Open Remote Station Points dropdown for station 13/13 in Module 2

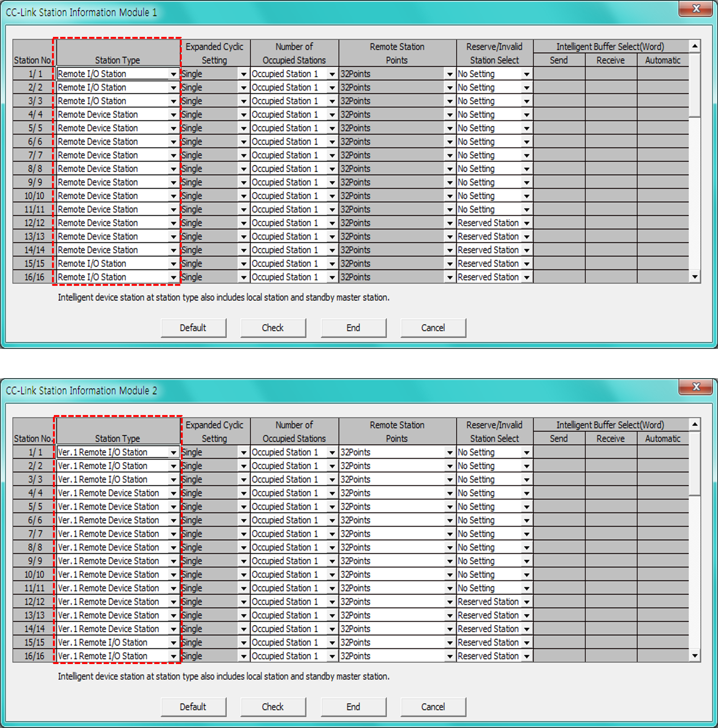(450, 615)
